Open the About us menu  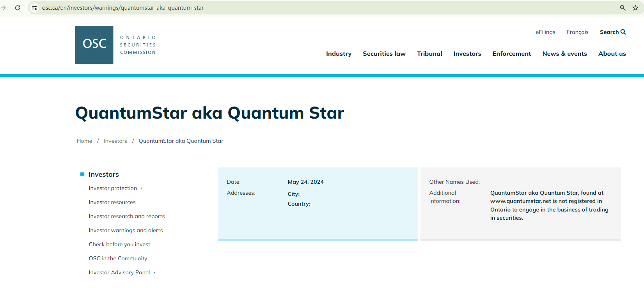(612, 54)
